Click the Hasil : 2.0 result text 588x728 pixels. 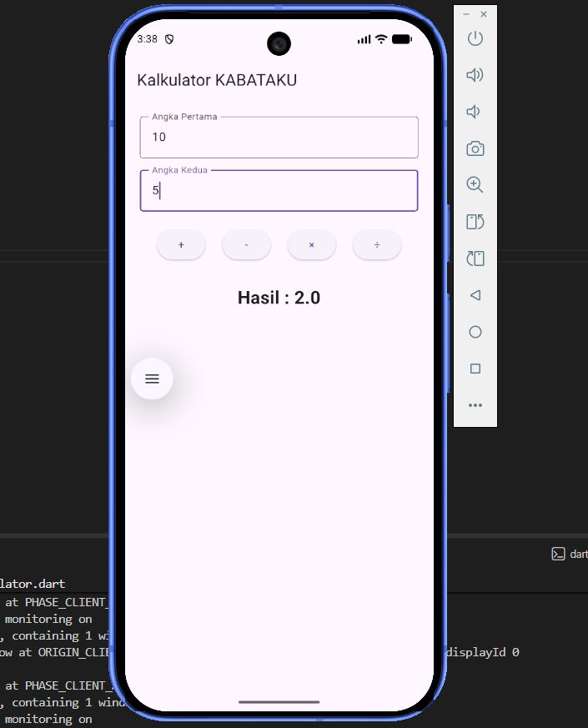click(x=279, y=298)
